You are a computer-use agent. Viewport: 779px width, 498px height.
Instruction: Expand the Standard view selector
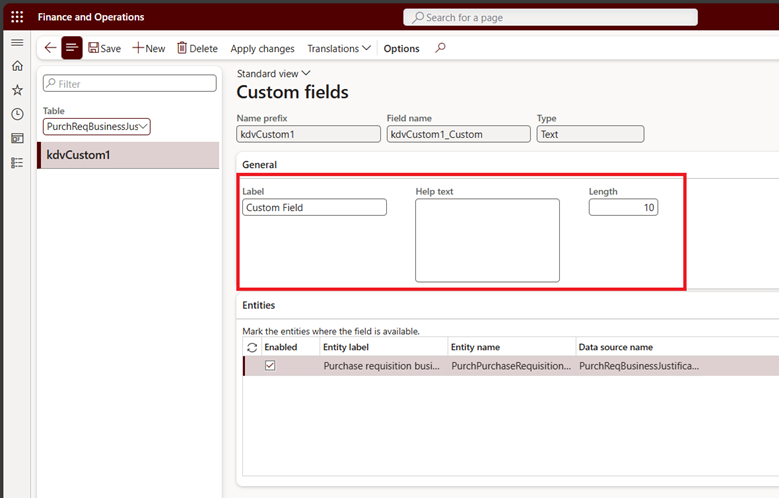coord(273,74)
